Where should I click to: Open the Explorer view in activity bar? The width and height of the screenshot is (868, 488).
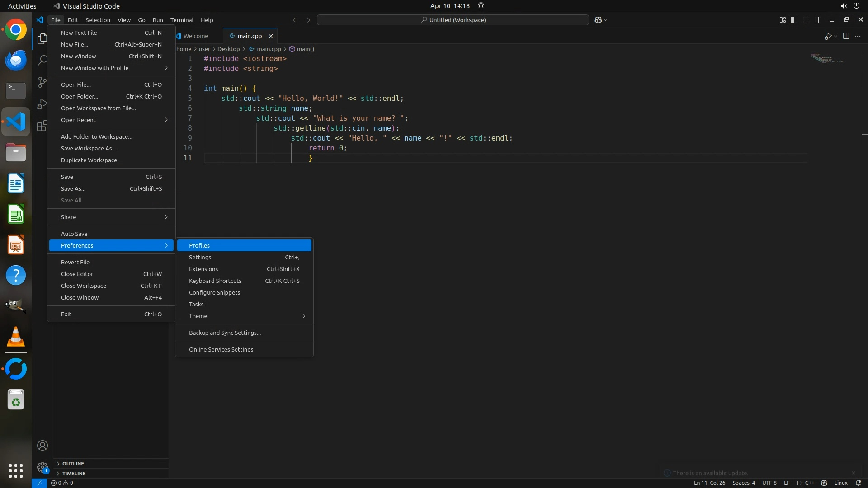pyautogui.click(x=42, y=39)
